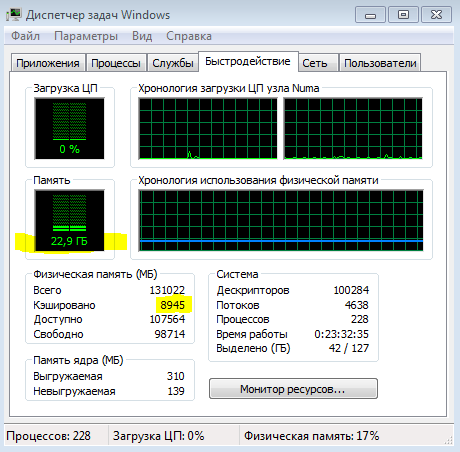The height and width of the screenshot is (452, 460).
Task: Select the Быстродействие tab
Action: (248, 61)
